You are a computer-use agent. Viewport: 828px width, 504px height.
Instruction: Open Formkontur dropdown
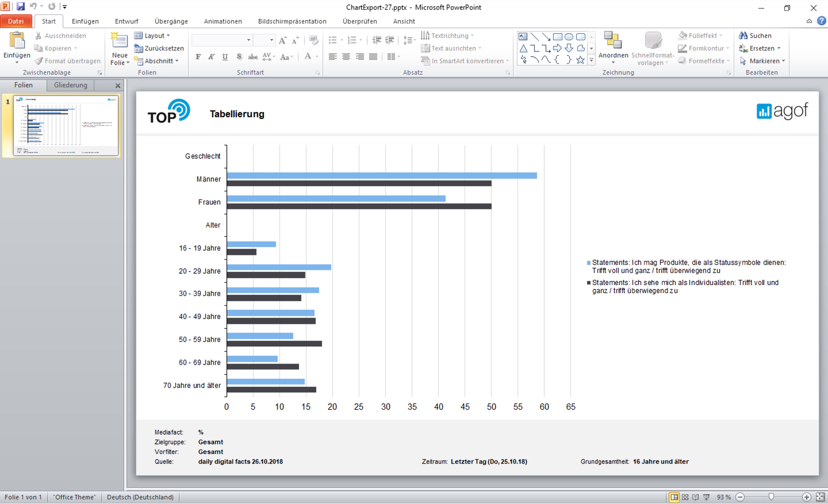click(703, 48)
